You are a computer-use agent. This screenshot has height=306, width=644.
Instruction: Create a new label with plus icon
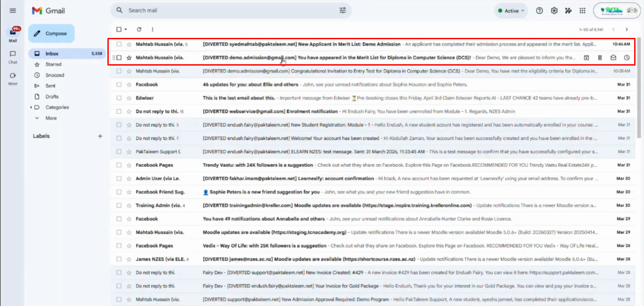tap(100, 136)
